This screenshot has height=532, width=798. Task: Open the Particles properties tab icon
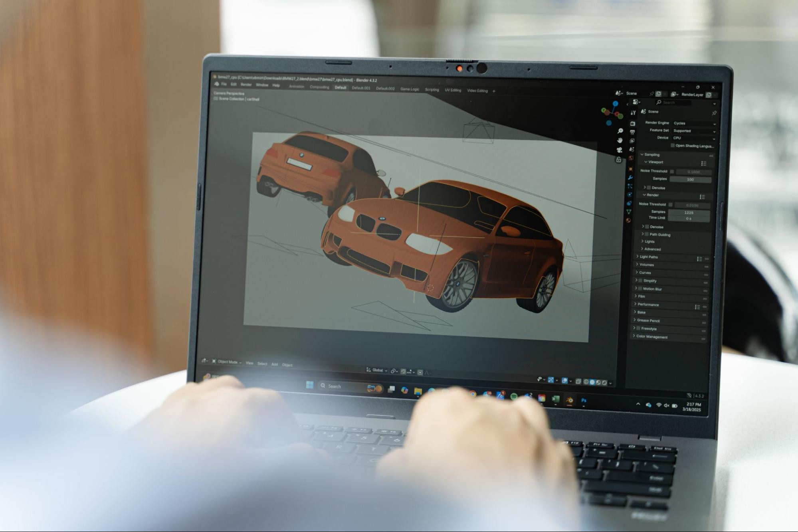tap(630, 186)
